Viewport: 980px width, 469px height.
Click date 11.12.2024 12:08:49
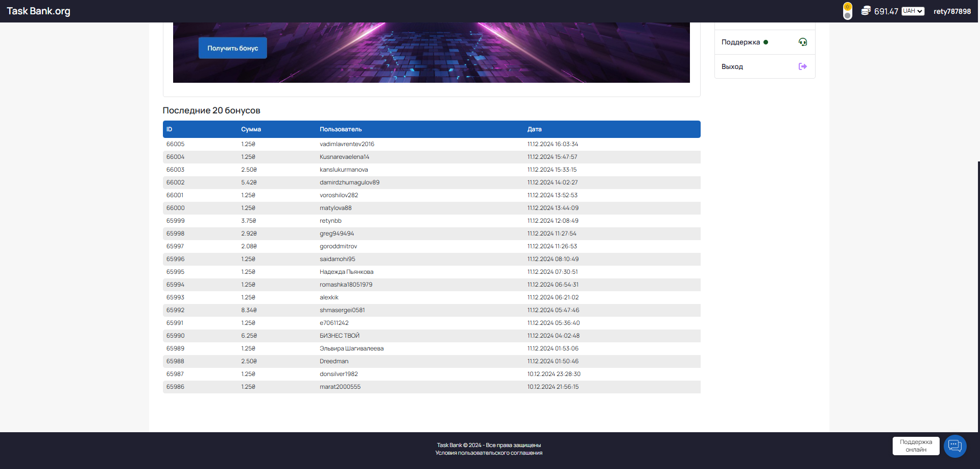pos(553,221)
